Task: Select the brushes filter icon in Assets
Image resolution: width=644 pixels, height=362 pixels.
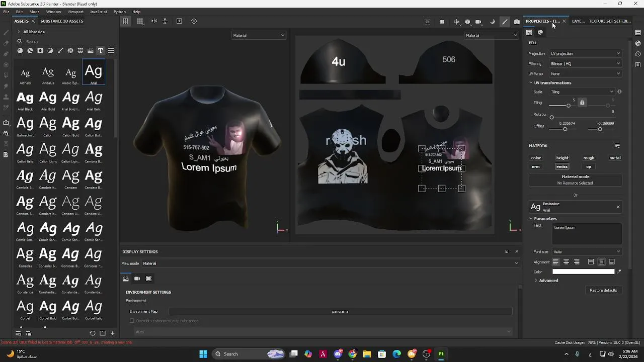Action: point(60,51)
